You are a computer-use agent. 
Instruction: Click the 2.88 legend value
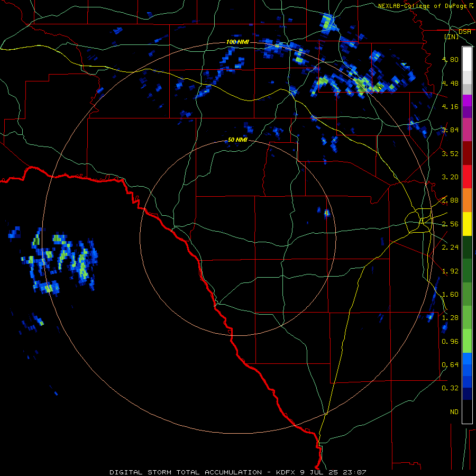pos(450,200)
